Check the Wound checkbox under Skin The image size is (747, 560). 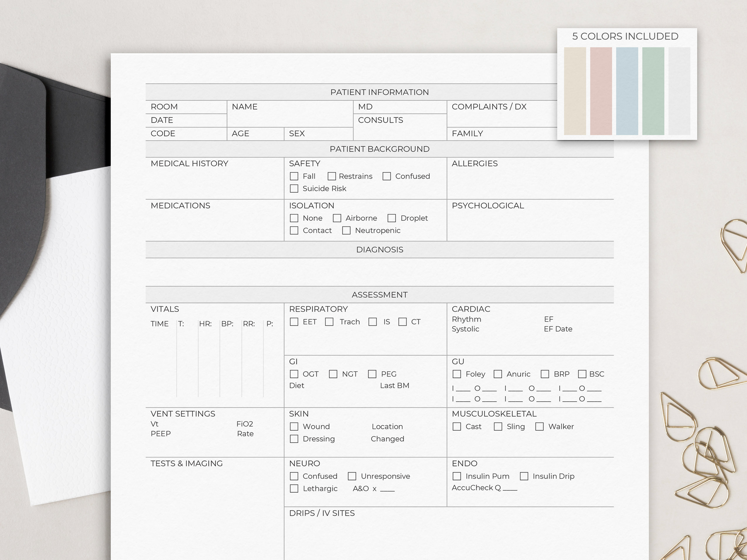[x=294, y=426]
